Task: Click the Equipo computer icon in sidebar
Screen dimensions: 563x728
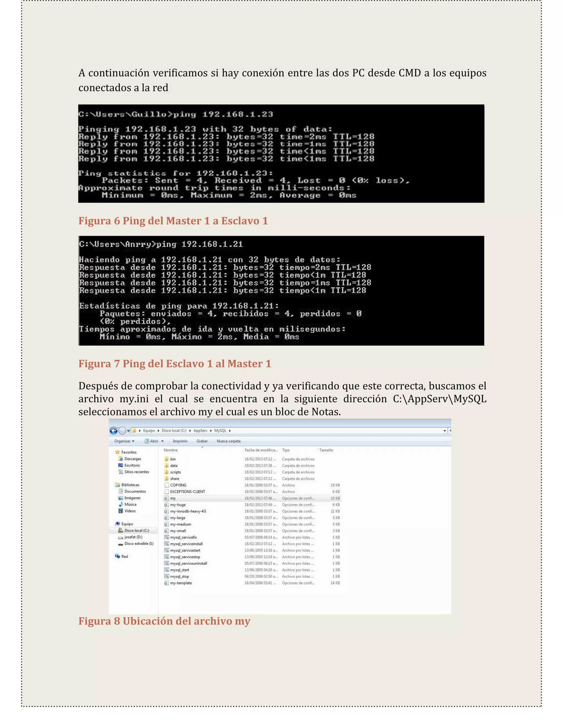Action: pos(117,524)
